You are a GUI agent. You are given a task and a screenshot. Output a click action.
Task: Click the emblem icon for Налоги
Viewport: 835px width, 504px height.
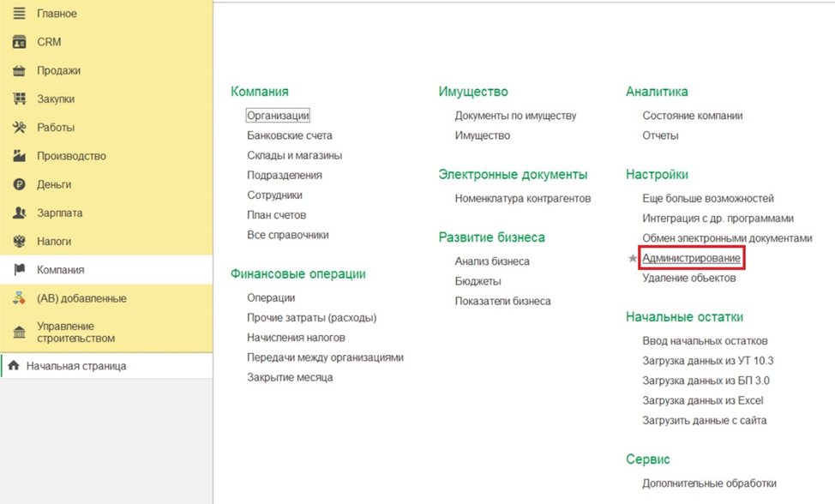click(x=19, y=242)
